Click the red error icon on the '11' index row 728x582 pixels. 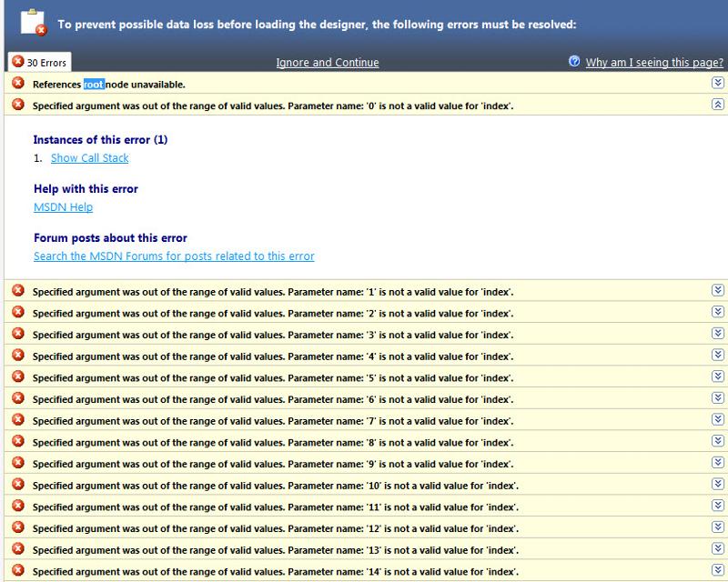[x=18, y=506]
